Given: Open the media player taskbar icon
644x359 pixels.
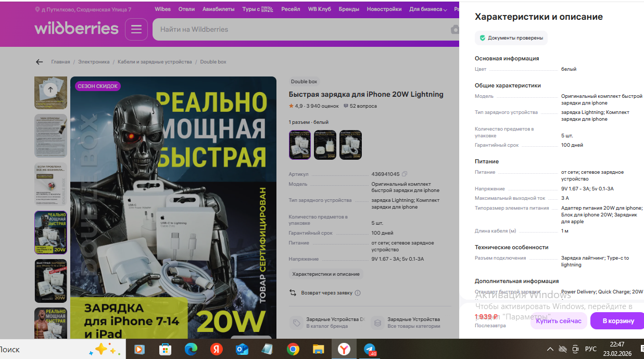Looking at the screenshot, I should 139,350.
